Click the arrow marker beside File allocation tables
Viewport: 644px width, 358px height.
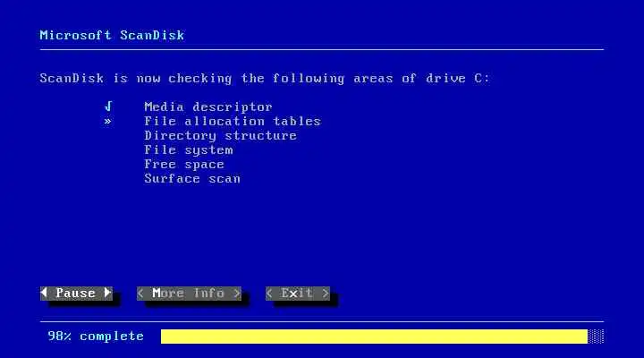pyautogui.click(x=107, y=121)
